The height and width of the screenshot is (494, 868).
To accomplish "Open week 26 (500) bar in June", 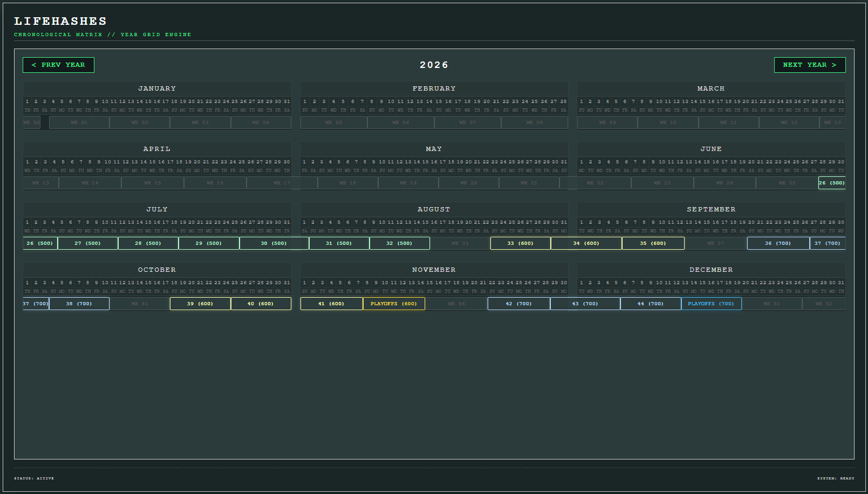I will [832, 183].
